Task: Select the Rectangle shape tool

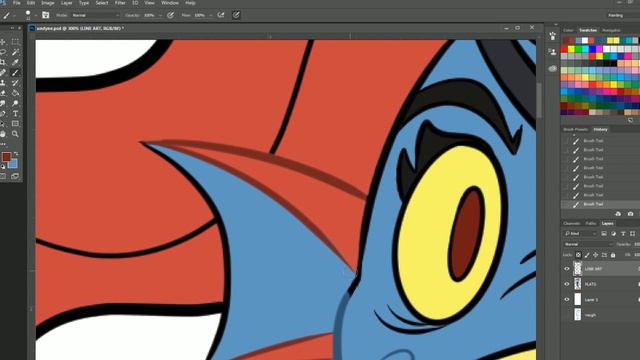Action: tap(16, 124)
